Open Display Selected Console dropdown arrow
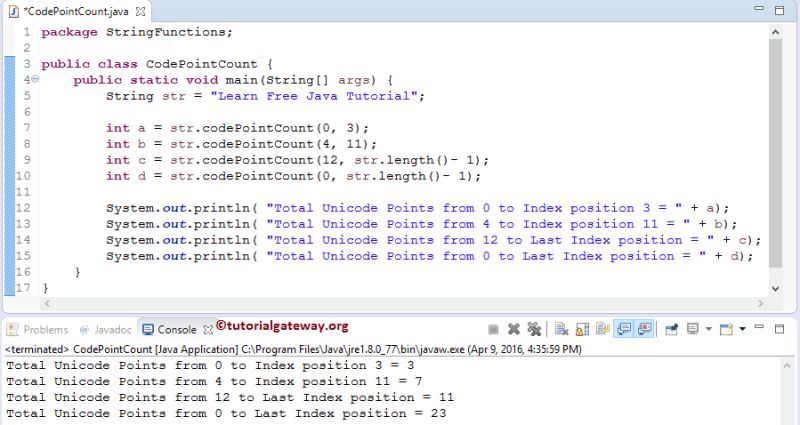This screenshot has width=800, height=425. click(708, 329)
